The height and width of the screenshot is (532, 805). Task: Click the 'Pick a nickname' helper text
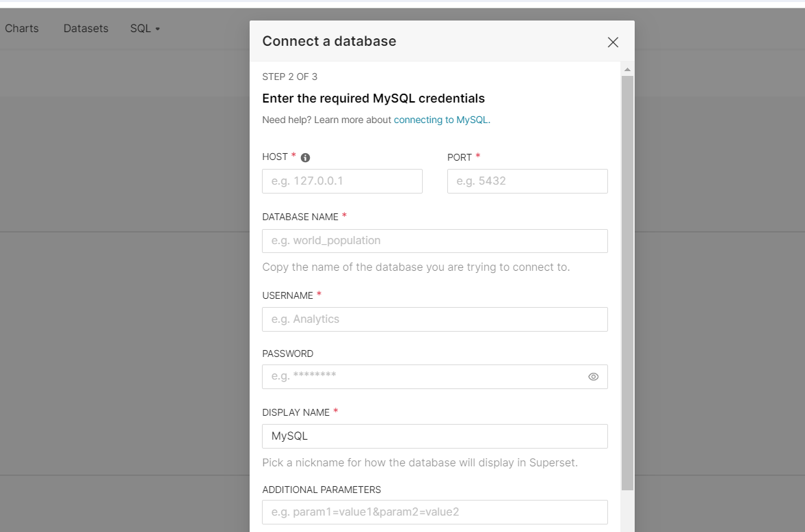click(420, 463)
